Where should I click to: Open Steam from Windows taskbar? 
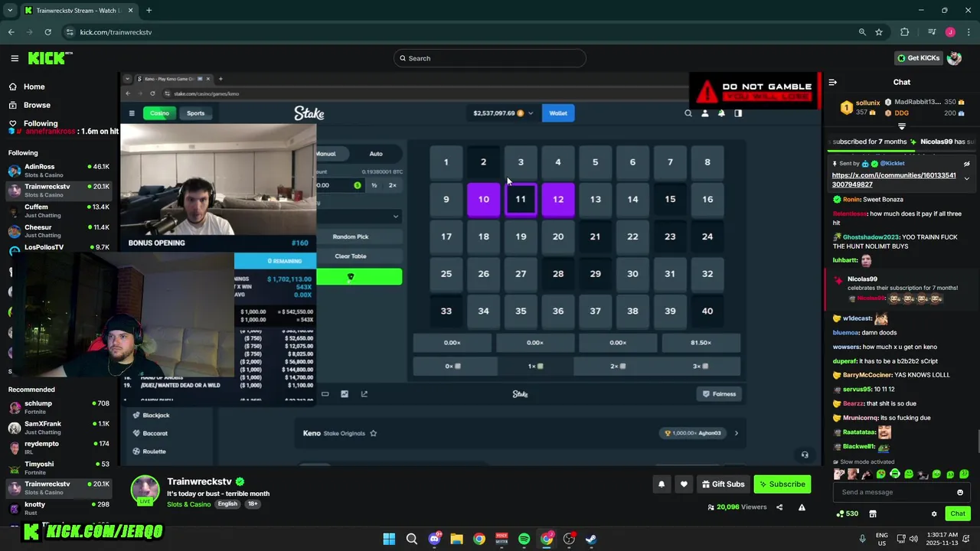point(591,539)
